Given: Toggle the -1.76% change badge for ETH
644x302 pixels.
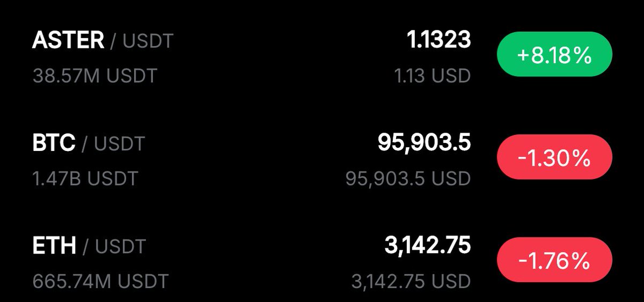Looking at the screenshot, I should pos(554,260).
